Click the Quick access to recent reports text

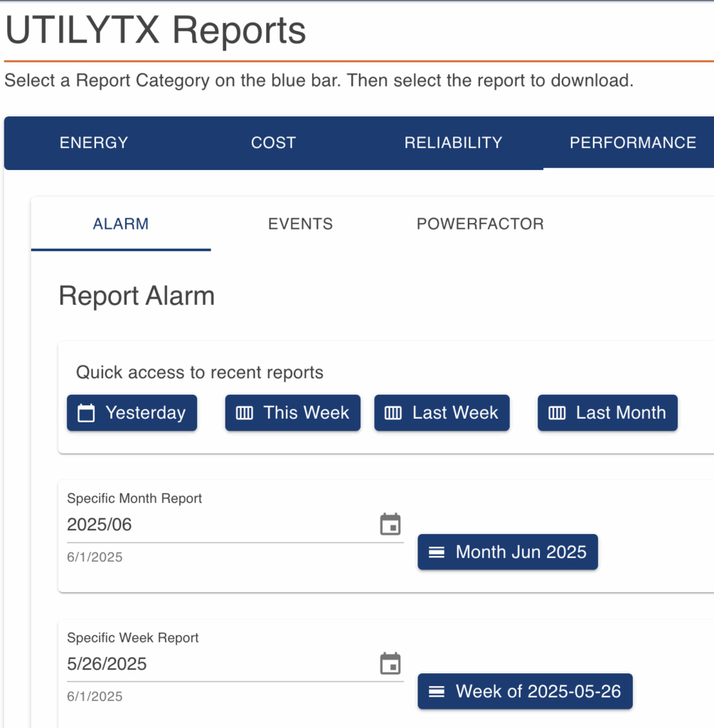point(200,373)
